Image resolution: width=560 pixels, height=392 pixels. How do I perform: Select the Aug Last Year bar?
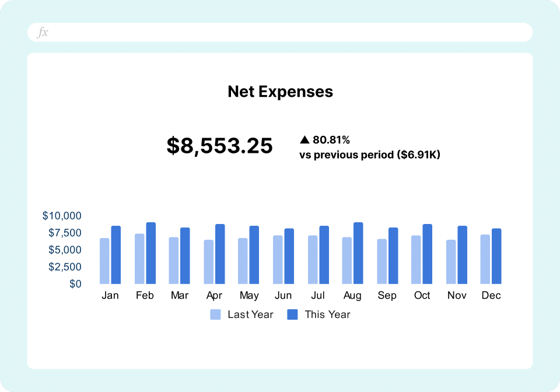coord(346,261)
